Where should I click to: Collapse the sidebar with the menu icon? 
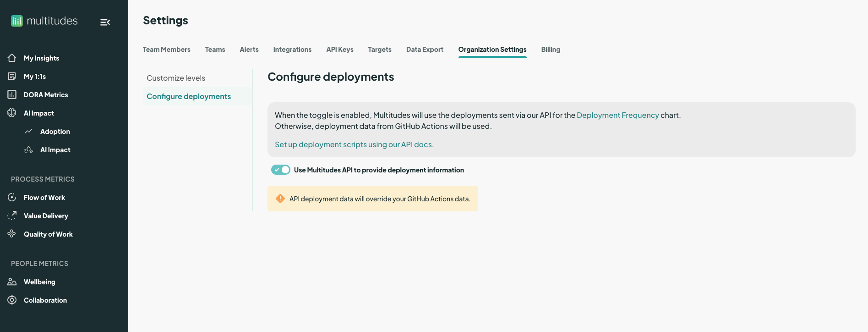point(105,22)
